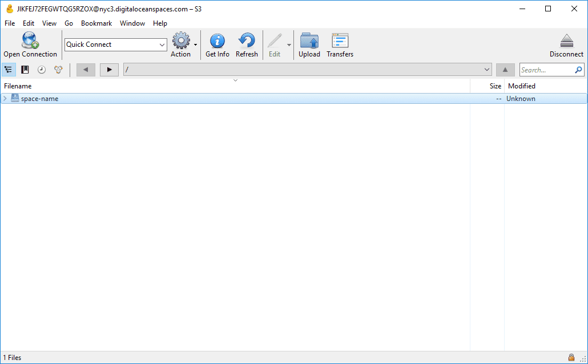Click the search magnifier icon
Image resolution: width=588 pixels, height=364 pixels.
click(x=579, y=70)
